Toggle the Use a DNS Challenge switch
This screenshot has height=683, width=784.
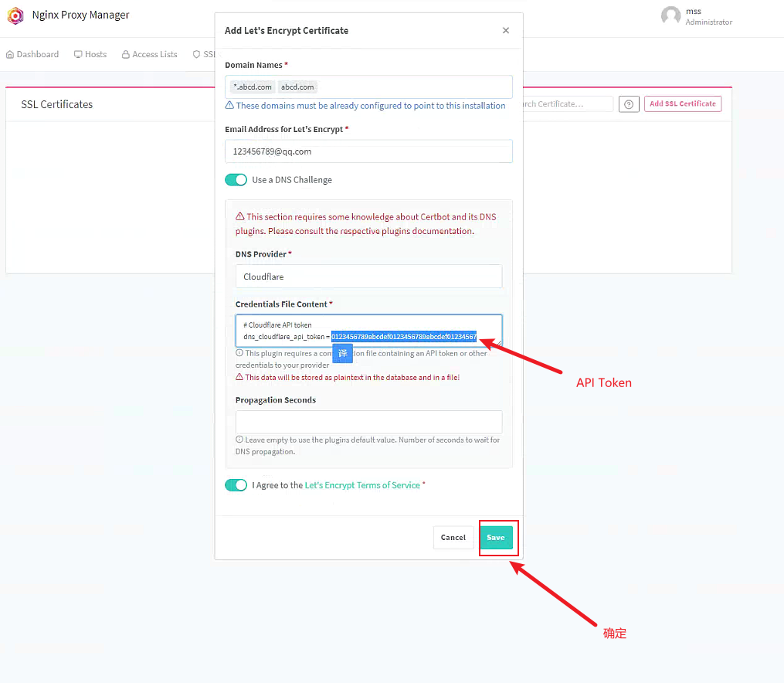[236, 180]
